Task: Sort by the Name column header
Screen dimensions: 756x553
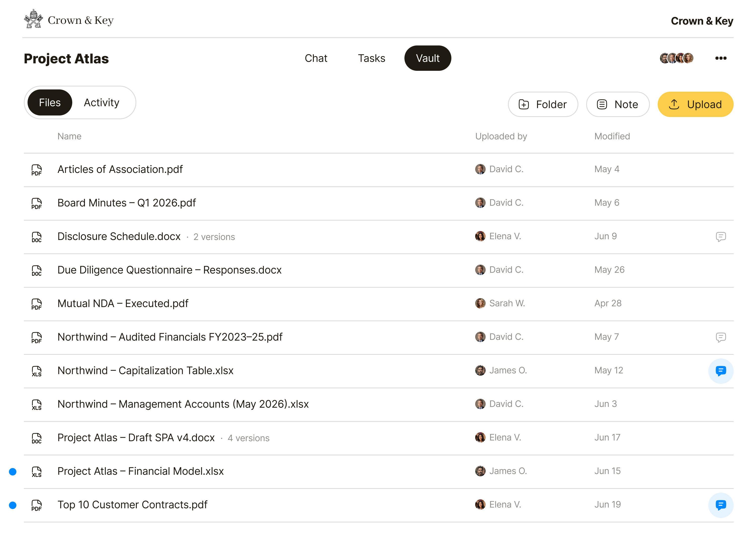Action: [x=69, y=136]
